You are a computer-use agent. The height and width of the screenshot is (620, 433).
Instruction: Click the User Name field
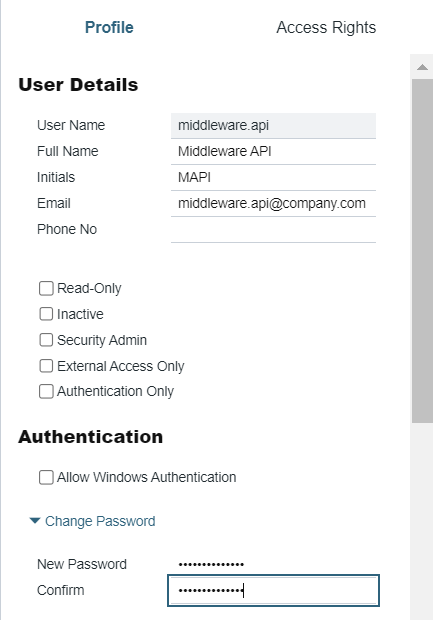pos(273,126)
